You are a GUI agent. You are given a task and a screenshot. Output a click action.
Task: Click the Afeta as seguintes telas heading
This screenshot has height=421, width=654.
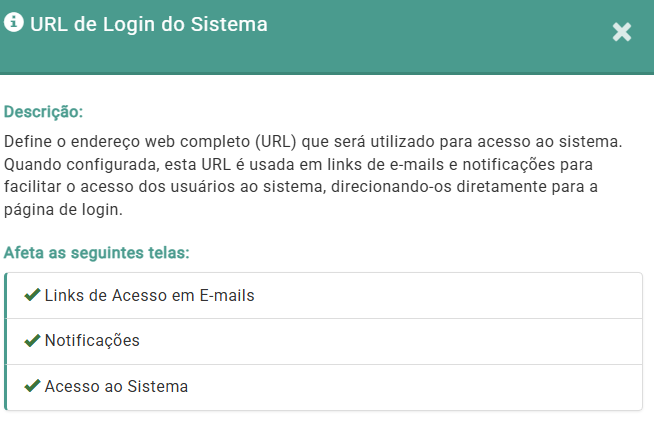97,252
